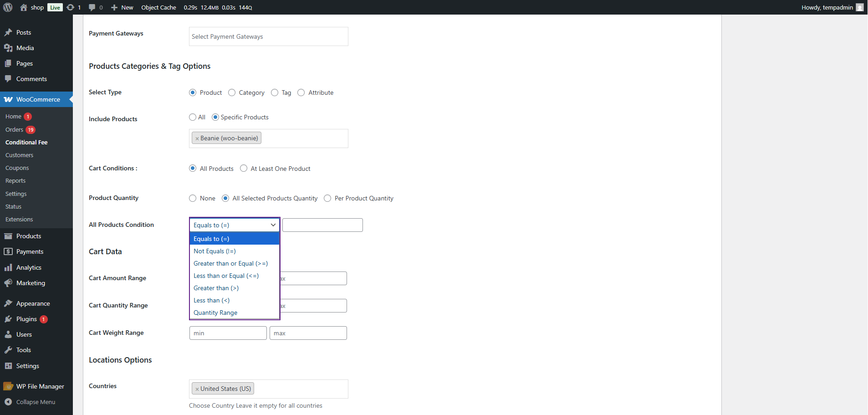Open the comments bubble icon in toolbar
868x415 pixels.
coord(92,7)
